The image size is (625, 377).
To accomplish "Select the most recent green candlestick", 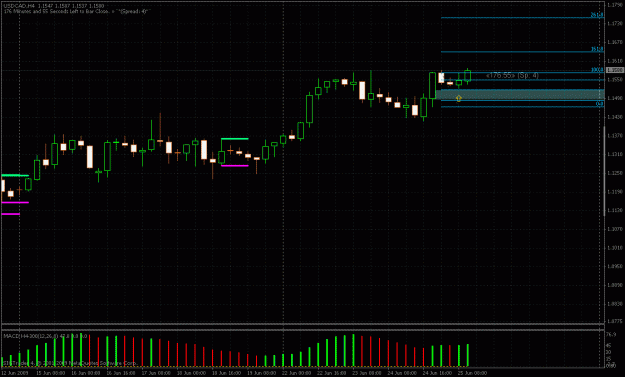I will click(468, 76).
